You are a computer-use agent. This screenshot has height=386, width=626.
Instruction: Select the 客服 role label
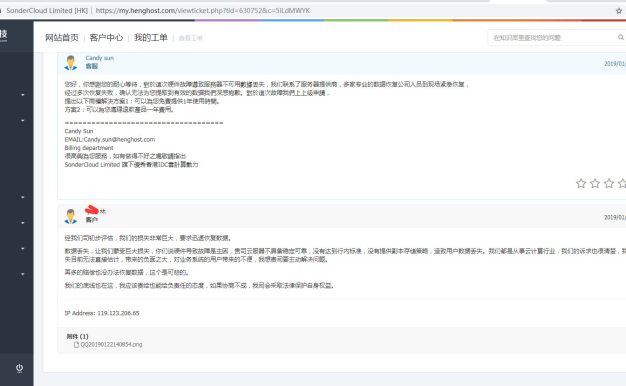coord(91,66)
